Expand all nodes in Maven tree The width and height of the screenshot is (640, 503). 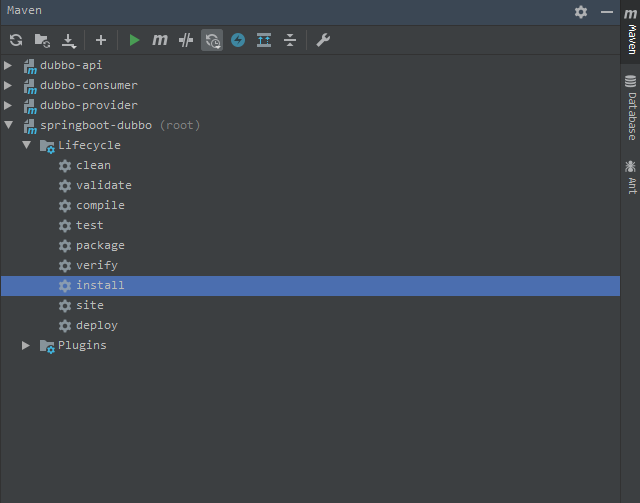[x=264, y=40]
